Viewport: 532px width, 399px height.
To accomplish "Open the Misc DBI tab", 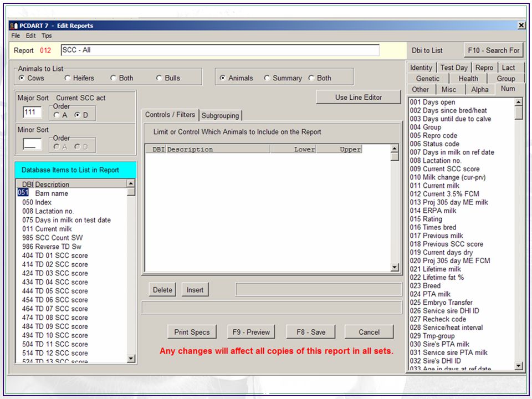I will [448, 89].
